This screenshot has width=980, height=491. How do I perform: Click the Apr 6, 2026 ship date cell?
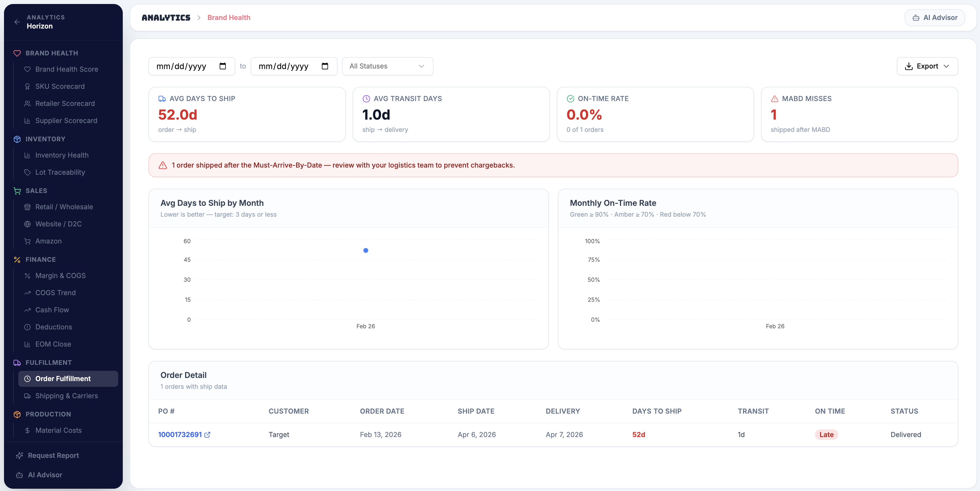point(477,435)
